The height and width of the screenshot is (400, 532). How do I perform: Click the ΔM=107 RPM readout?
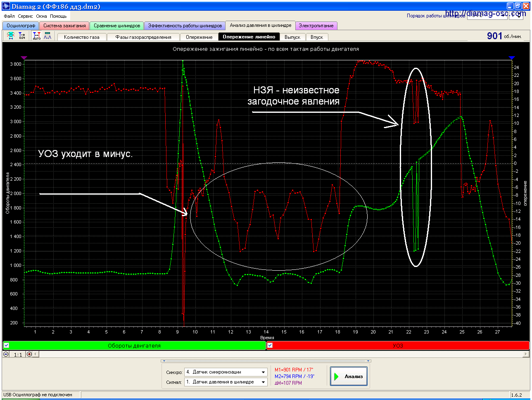point(288,383)
